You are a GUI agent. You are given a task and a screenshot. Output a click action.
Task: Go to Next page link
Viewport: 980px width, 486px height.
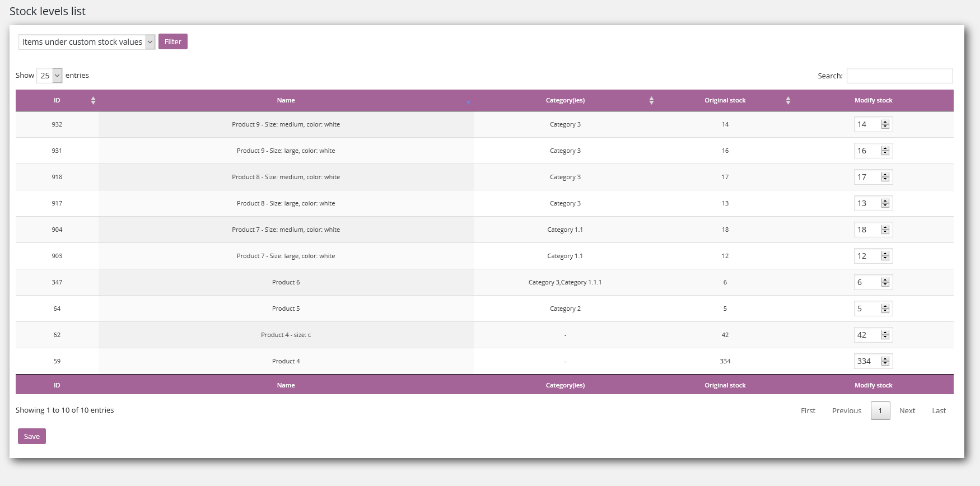tap(907, 410)
